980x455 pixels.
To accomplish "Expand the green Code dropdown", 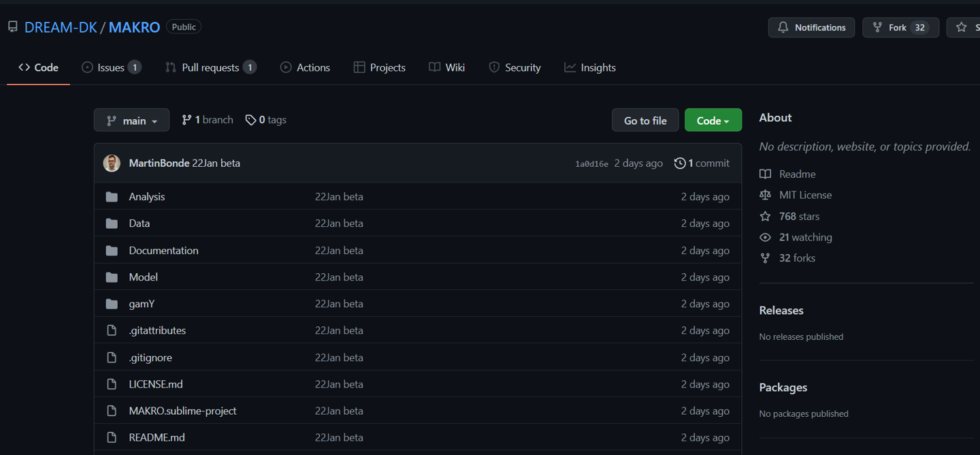I will point(713,121).
